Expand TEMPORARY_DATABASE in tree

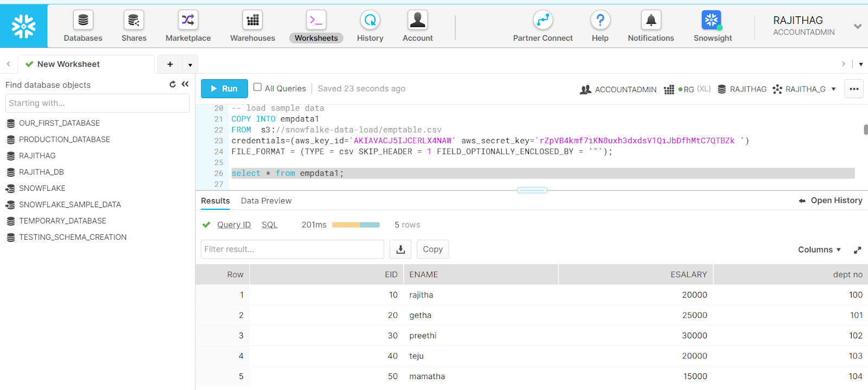click(x=62, y=221)
